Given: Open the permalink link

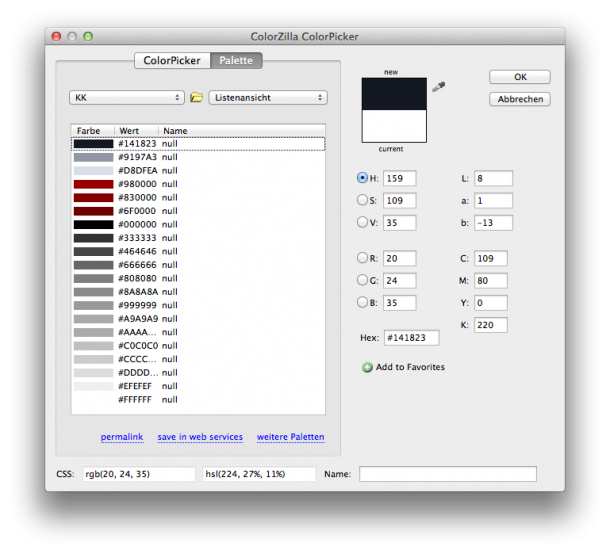Looking at the screenshot, I should pos(122,437).
